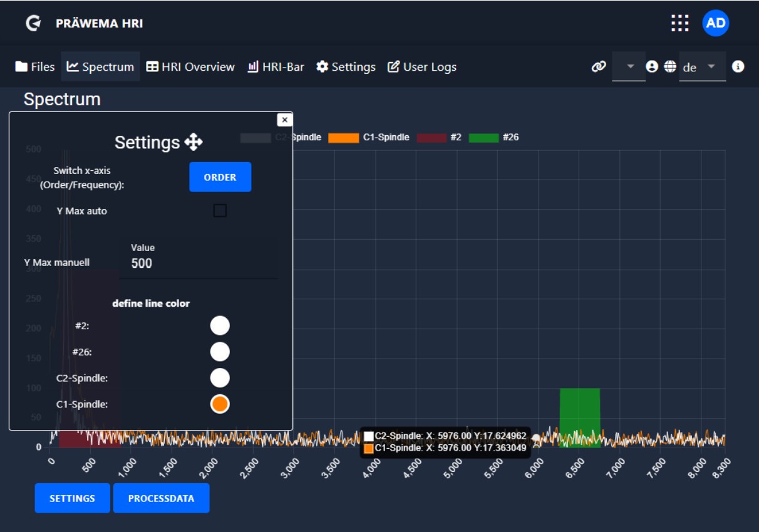The height and width of the screenshot is (532, 759).
Task: Toggle #26 series in chart legend
Action: click(493, 138)
